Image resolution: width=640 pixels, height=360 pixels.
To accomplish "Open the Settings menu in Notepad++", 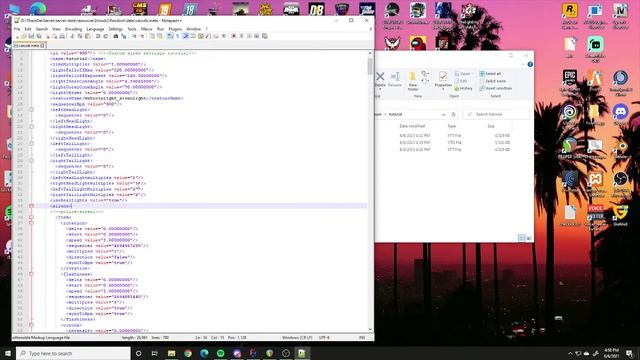I will [x=116, y=29].
